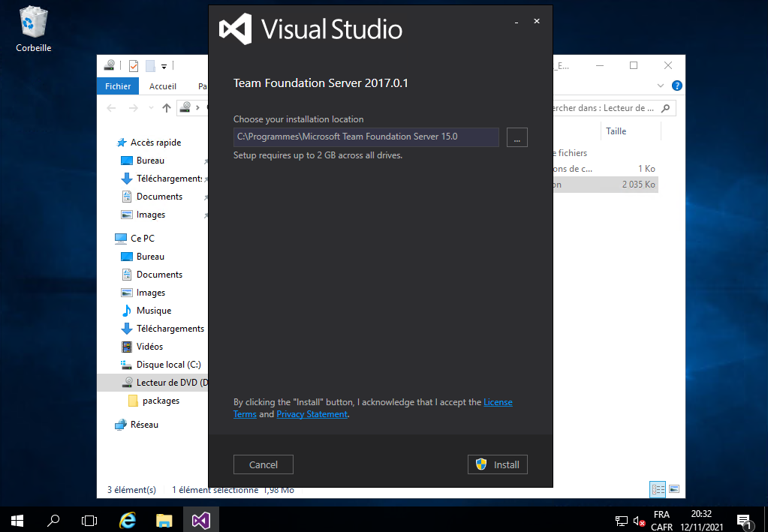The height and width of the screenshot is (532, 768).
Task: Open the Privacy Statement link
Action: tap(312, 414)
